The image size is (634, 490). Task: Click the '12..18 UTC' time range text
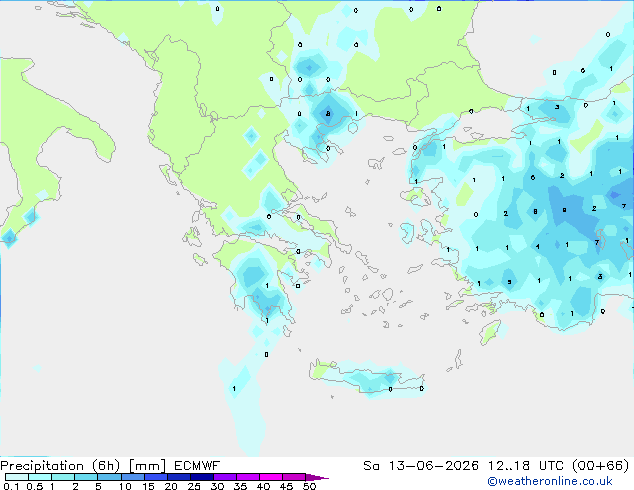[x=526, y=466]
